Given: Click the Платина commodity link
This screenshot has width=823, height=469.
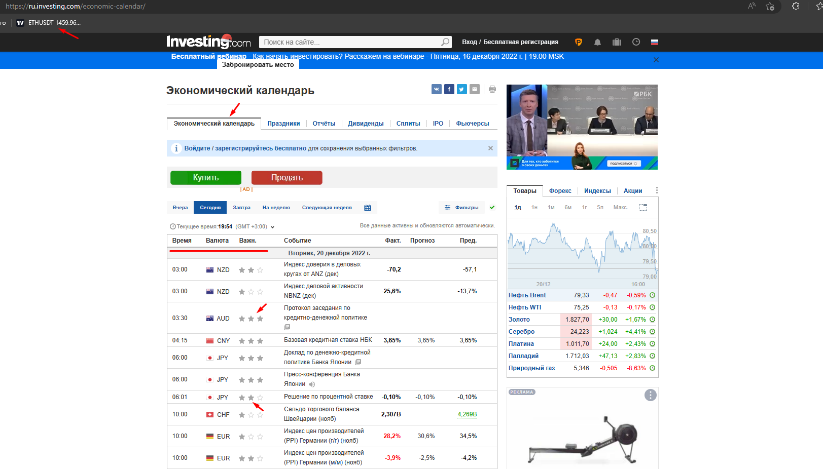Looking at the screenshot, I should click(521, 344).
